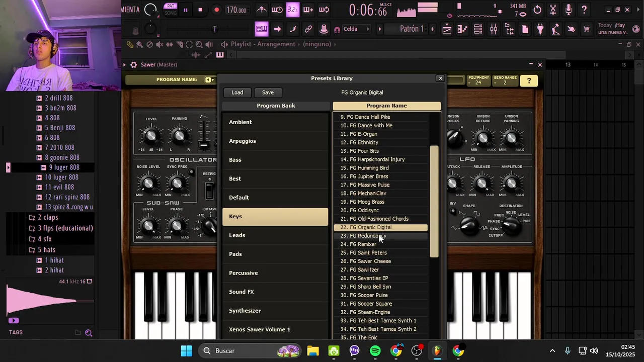Close the Presets Library dialog

coord(440,78)
